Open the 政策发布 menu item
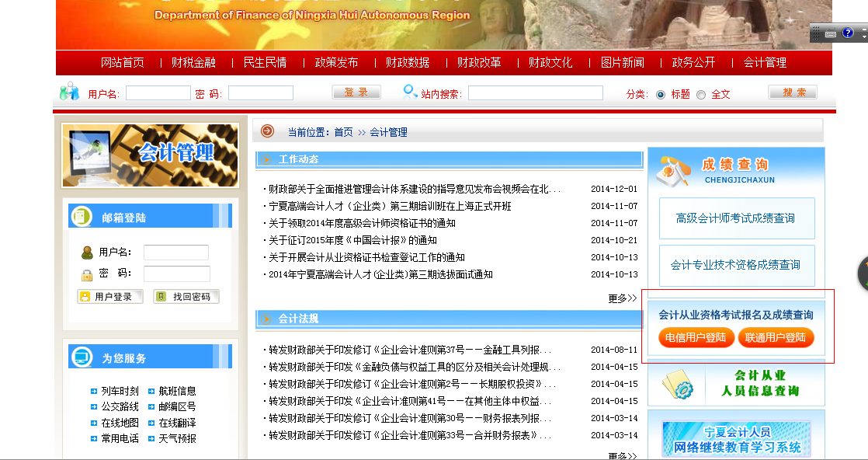This screenshot has width=868, height=460. pyautogui.click(x=337, y=63)
